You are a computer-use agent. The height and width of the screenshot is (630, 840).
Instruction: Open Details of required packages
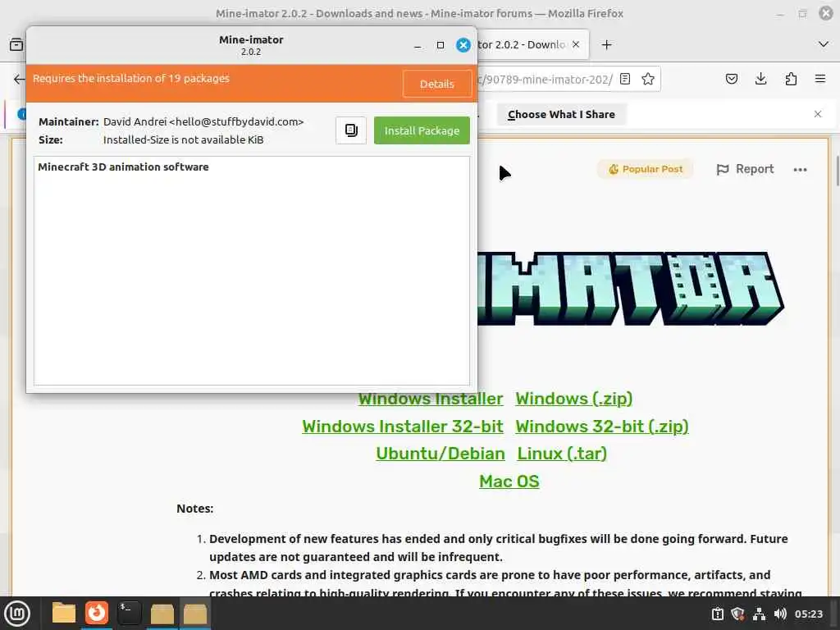(x=436, y=84)
